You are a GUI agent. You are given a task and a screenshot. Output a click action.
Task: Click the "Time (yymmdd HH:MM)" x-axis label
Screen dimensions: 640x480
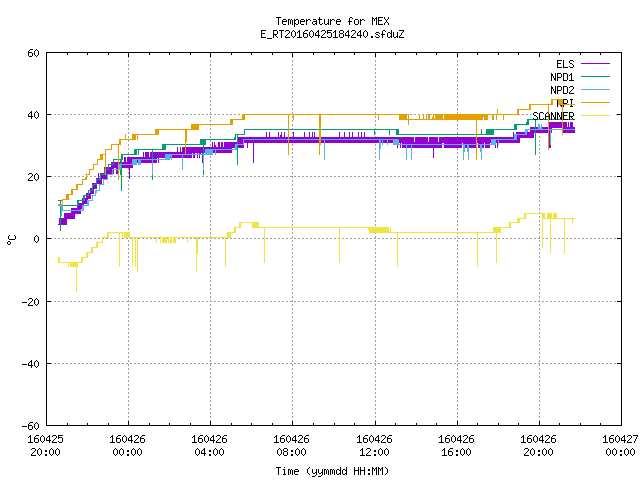click(x=332, y=471)
